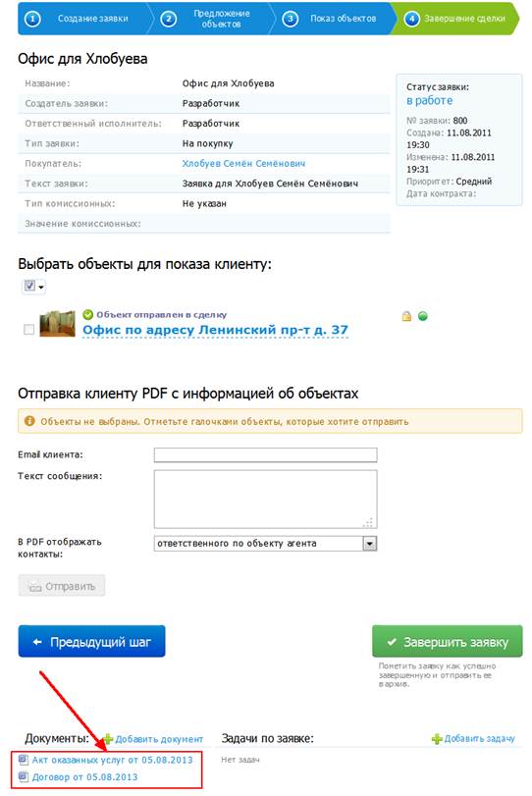Click the green plus icon for 'Добавить задачу'
The height and width of the screenshot is (796, 532).
(x=437, y=739)
